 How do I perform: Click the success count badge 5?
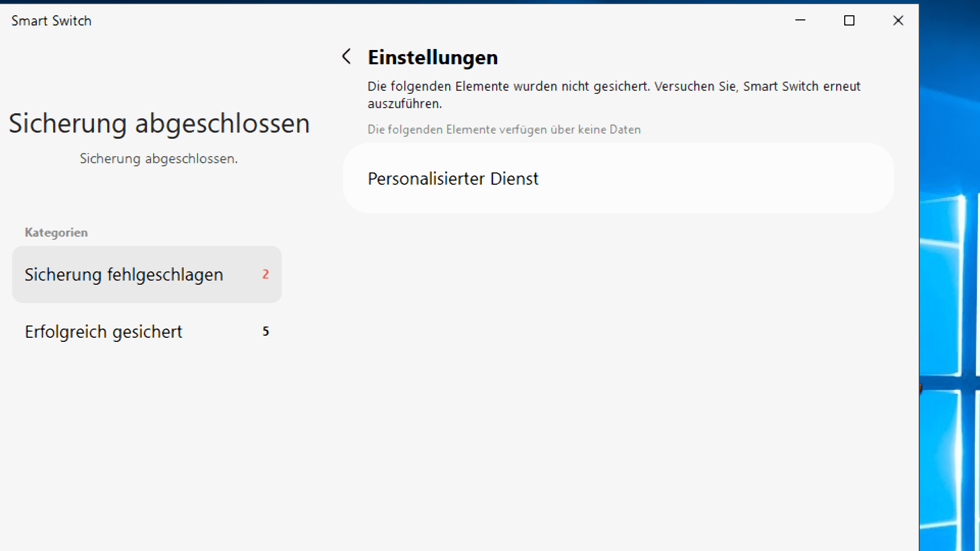click(x=265, y=332)
